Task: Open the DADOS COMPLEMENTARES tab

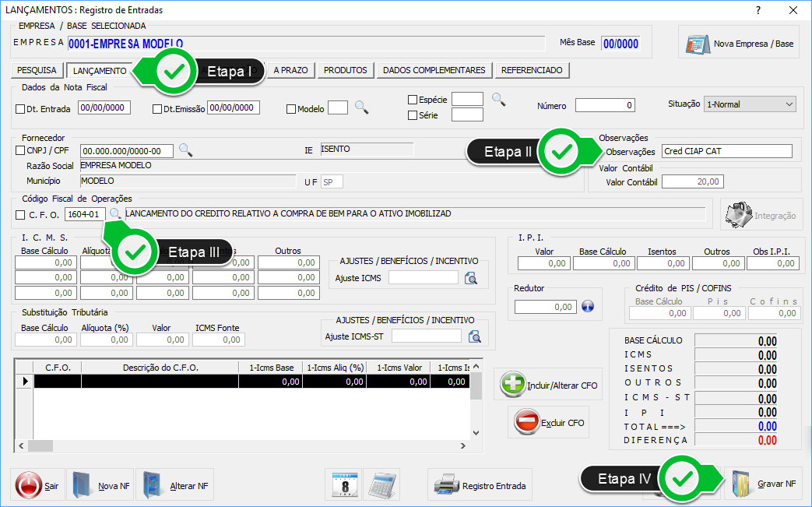Action: 434,70
